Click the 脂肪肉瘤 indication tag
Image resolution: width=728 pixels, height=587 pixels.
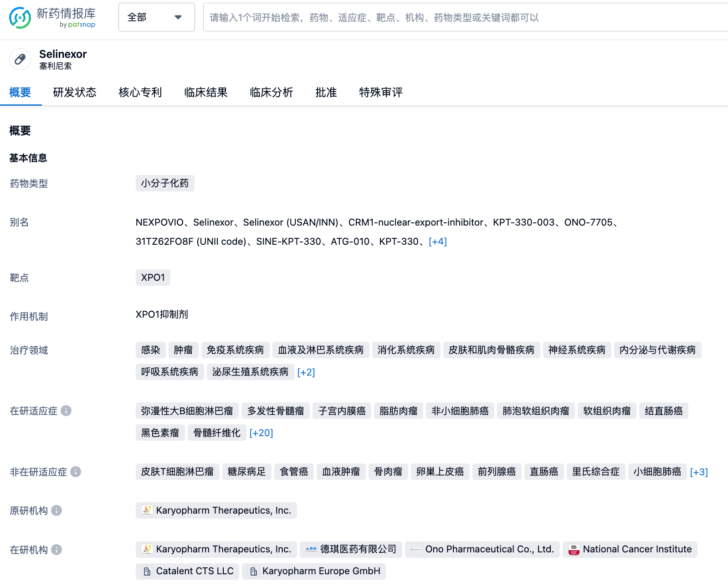tap(399, 411)
